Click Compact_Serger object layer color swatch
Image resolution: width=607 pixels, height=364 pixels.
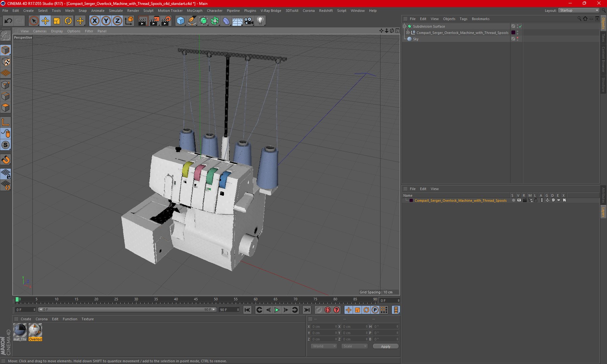coord(513,33)
